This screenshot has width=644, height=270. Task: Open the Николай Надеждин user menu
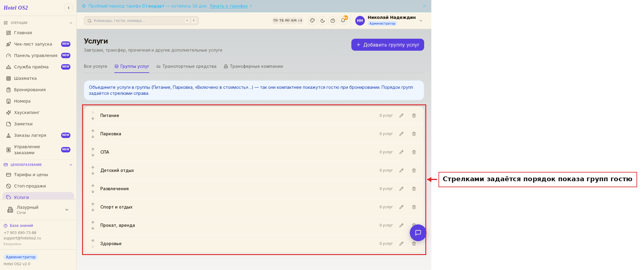pos(389,21)
